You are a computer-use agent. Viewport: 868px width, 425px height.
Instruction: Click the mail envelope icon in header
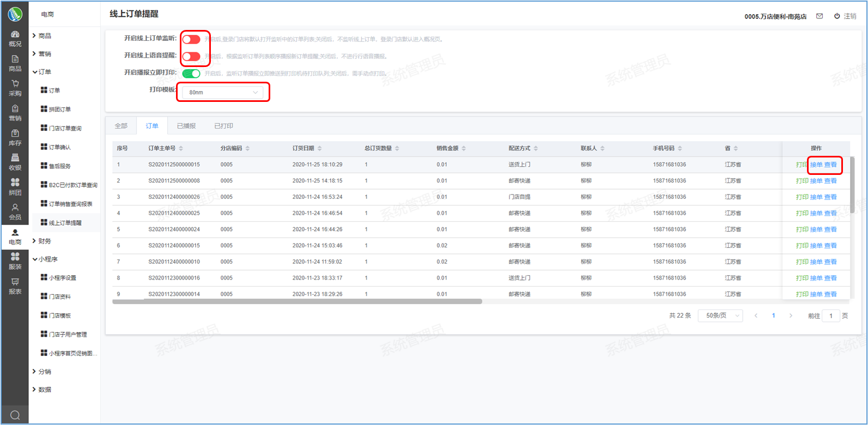(819, 16)
